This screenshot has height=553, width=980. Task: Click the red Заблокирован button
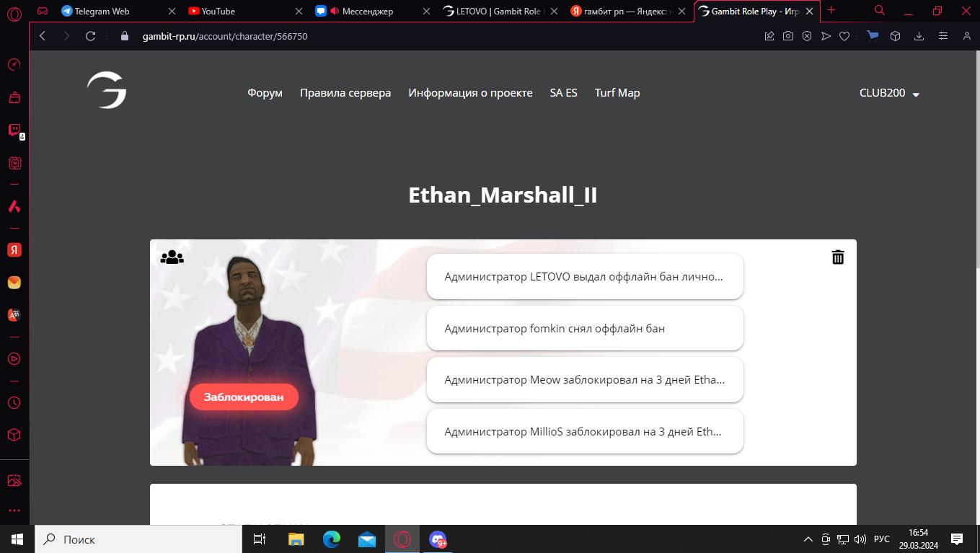pos(244,397)
